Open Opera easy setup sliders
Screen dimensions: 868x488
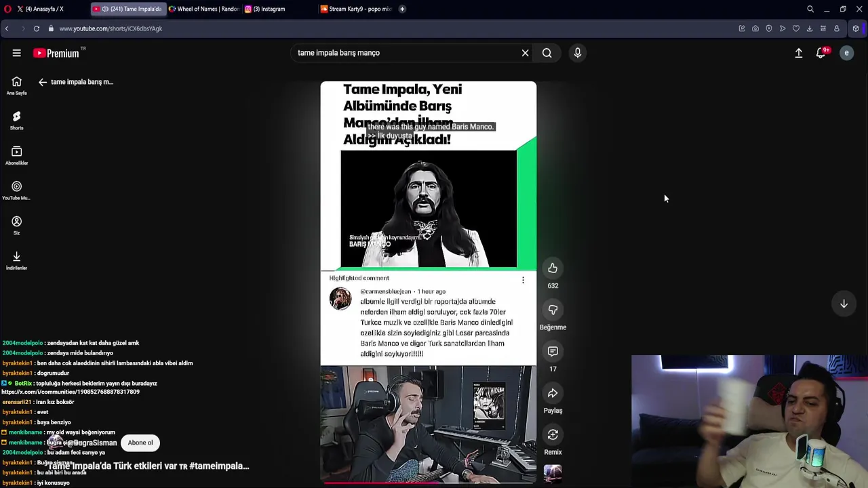tap(823, 28)
